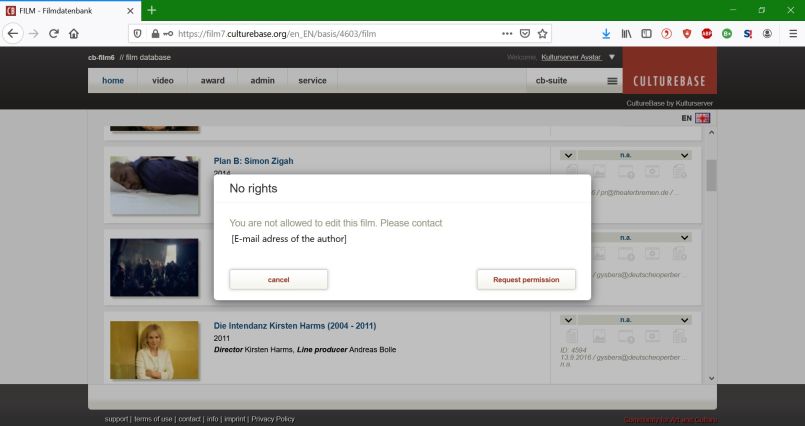The width and height of the screenshot is (805, 426).
Task: Reload the page with the refresh icon
Action: [52, 33]
